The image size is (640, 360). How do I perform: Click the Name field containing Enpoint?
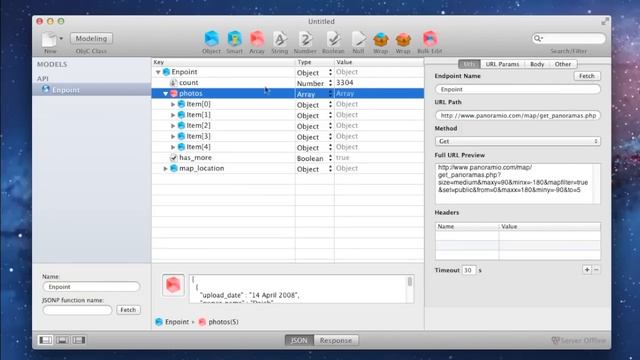point(91,287)
